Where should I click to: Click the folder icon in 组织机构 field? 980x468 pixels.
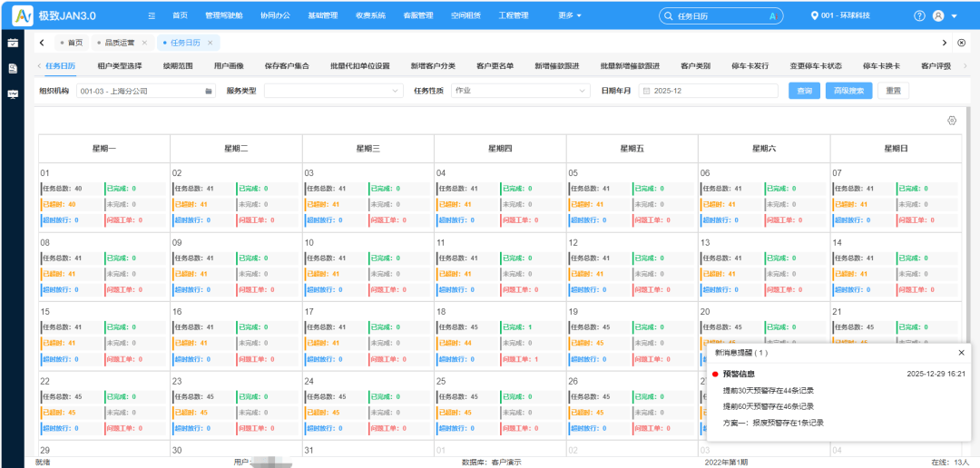[x=208, y=91]
